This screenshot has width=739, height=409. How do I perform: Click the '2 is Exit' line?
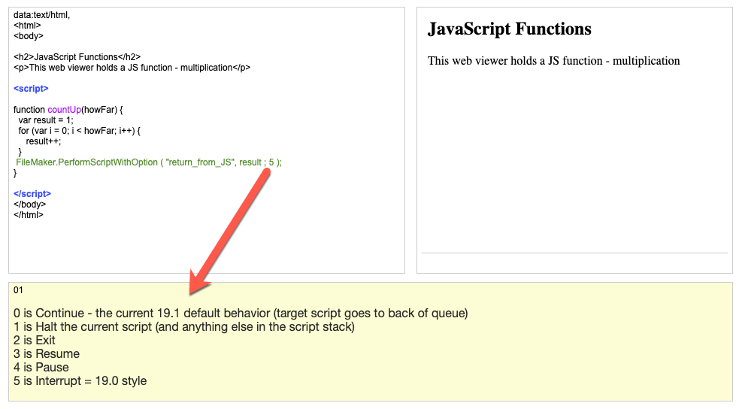[x=34, y=340]
